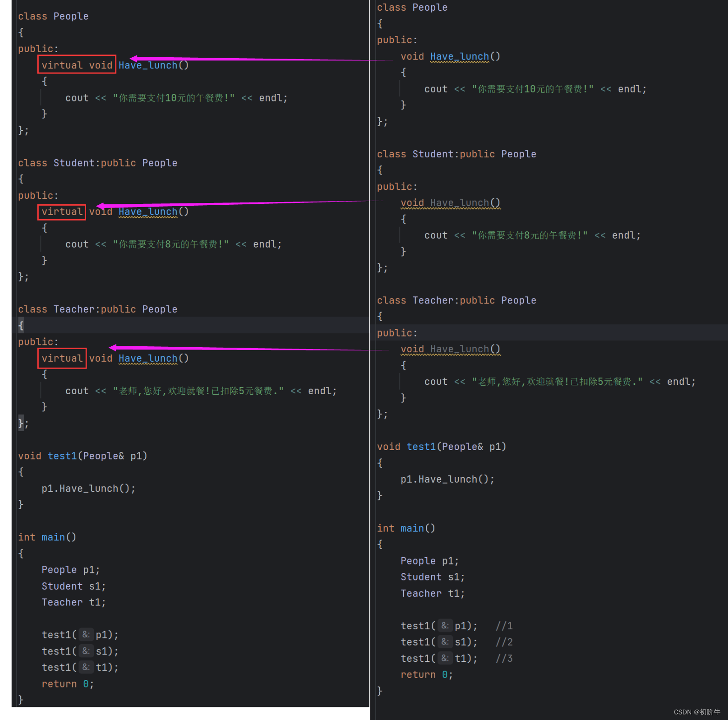Click 'public:' in left pane Teacher class

(38, 342)
